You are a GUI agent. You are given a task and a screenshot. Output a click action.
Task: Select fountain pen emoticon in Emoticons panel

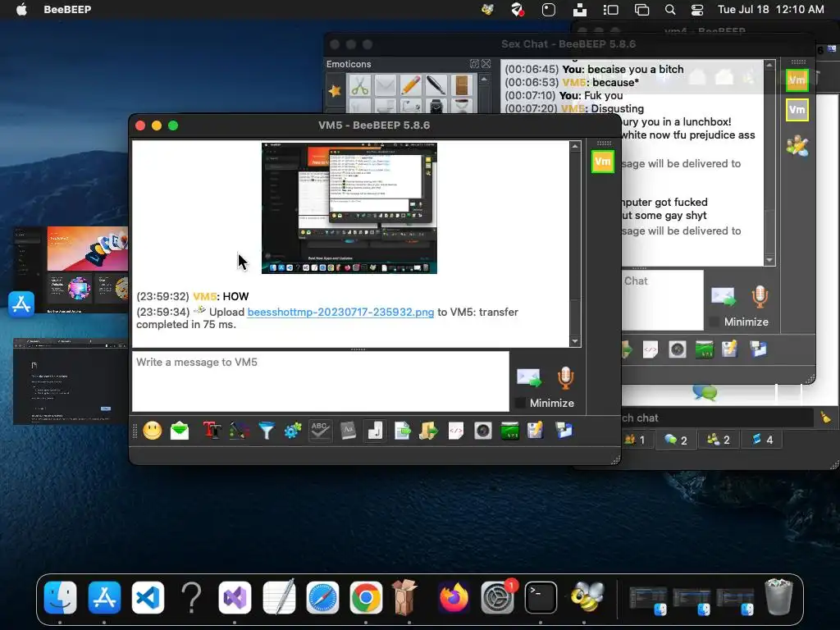436,85
